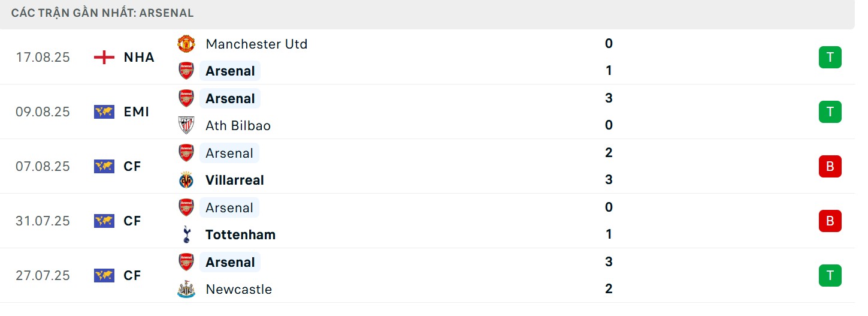Click the green T badge for 17.08.25 match
The height and width of the screenshot is (316, 868).
[830, 58]
